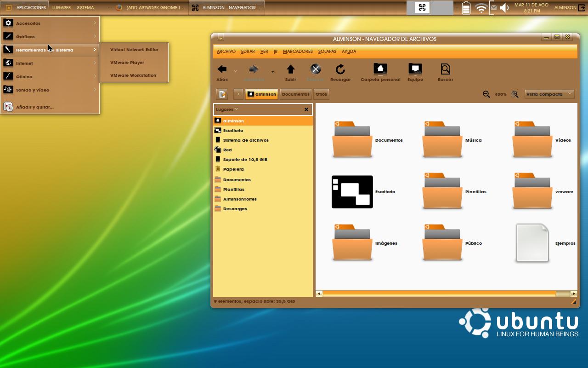This screenshot has width=588, height=368.
Task: Expand the Gráficos submenu
Action: coord(50,36)
